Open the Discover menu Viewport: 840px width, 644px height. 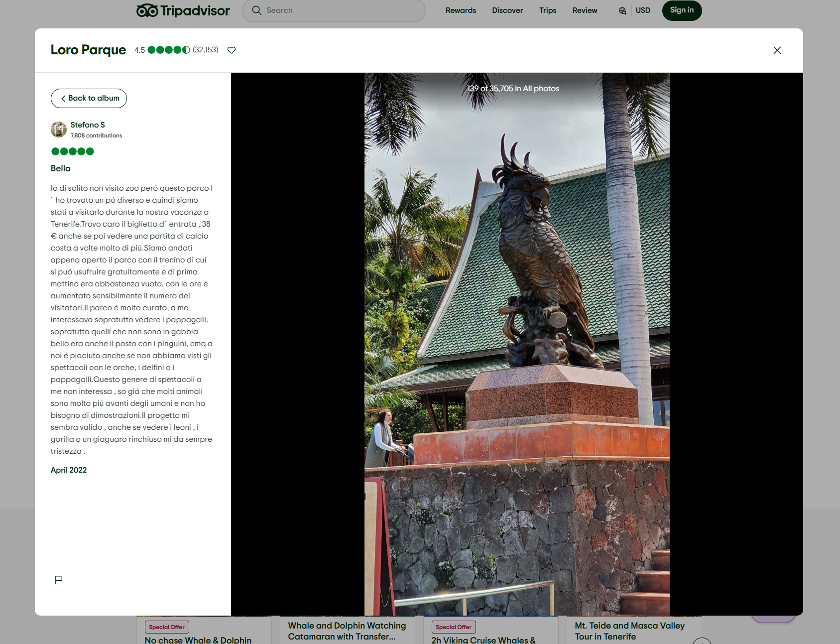click(x=507, y=10)
